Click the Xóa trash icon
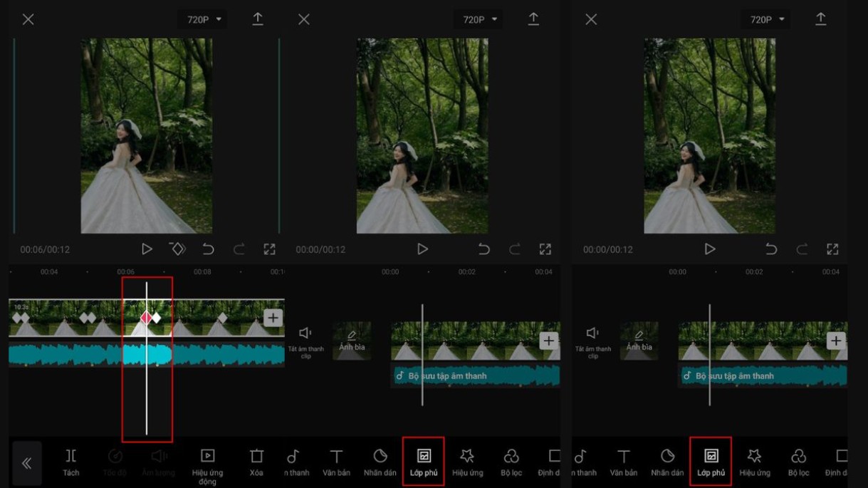The width and height of the screenshot is (868, 488). tap(256, 461)
